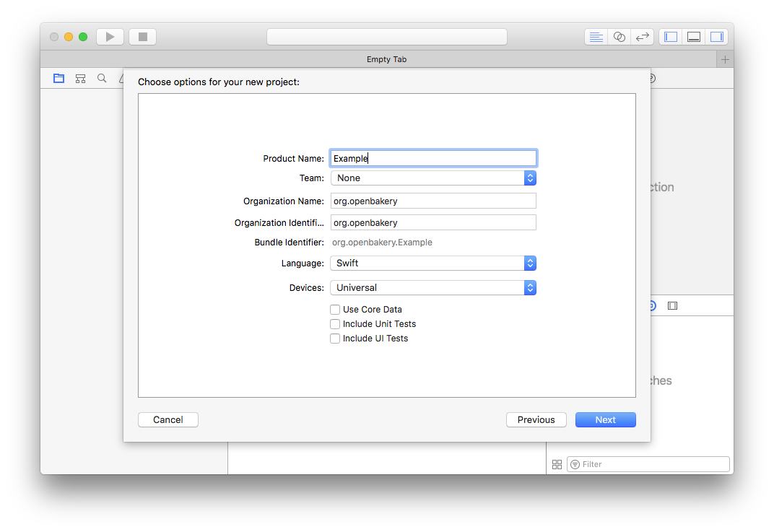
Task: Expand the Language dropdown set to Swift
Action: tap(433, 263)
